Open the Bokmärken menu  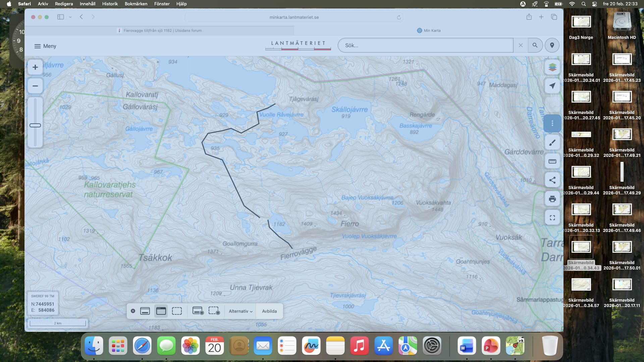(x=136, y=4)
